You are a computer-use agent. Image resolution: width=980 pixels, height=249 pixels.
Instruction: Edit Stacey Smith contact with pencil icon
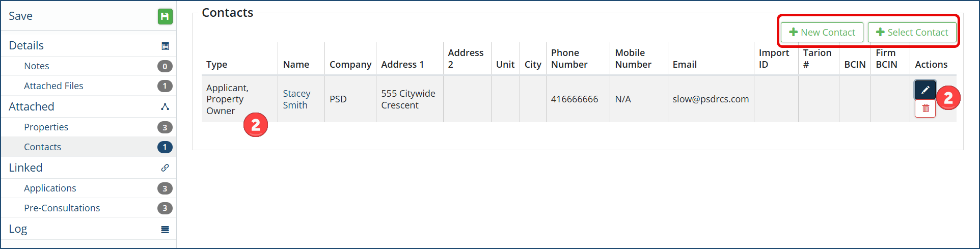925,90
